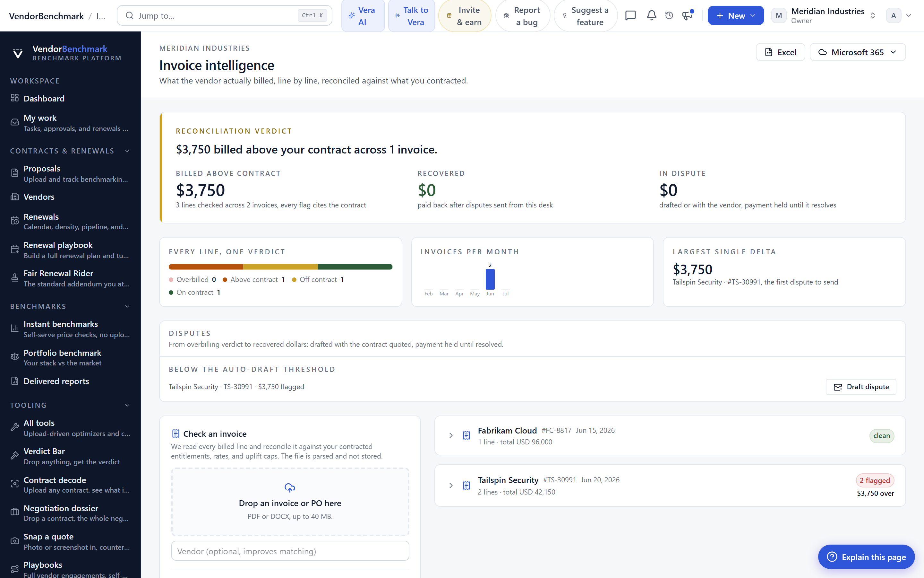Click the Jun bar in invoices chart
The image size is (924, 578).
pyautogui.click(x=490, y=279)
